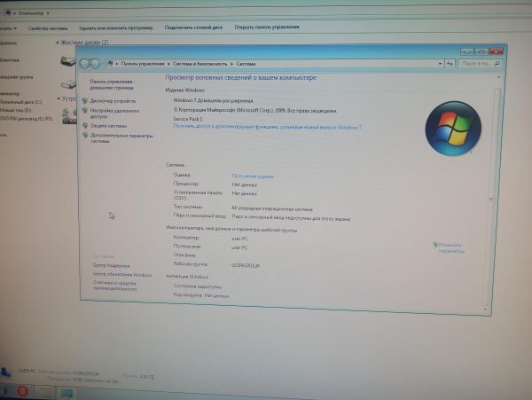
Task: Click the forward navigation arrow button
Action: [x=95, y=64]
